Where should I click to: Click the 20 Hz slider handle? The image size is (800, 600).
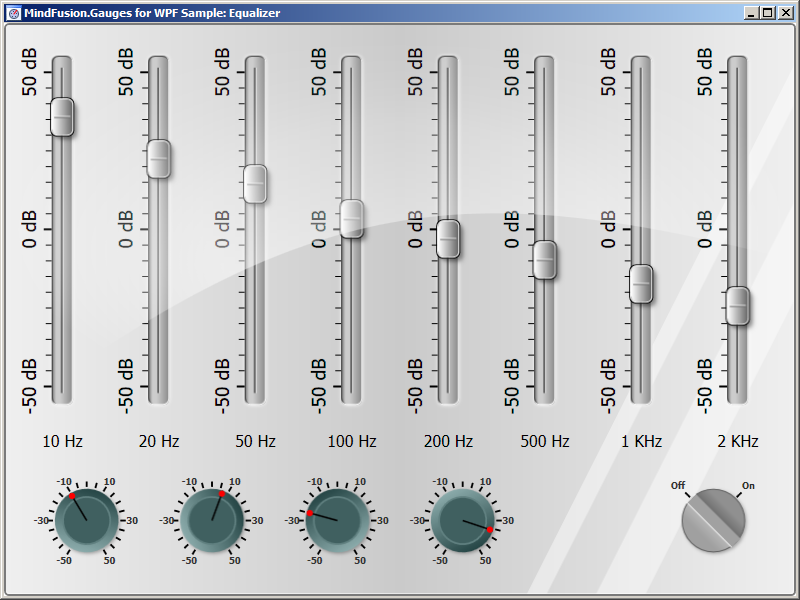tap(159, 159)
